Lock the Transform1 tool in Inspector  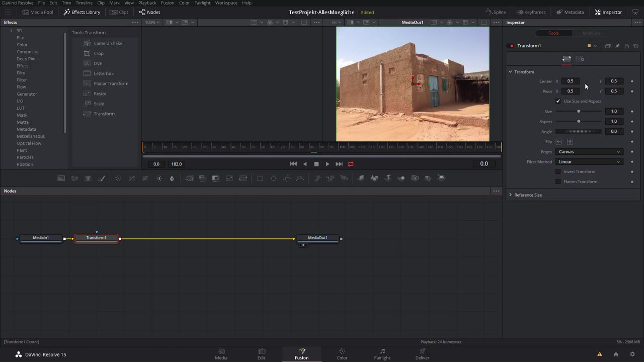(x=626, y=46)
